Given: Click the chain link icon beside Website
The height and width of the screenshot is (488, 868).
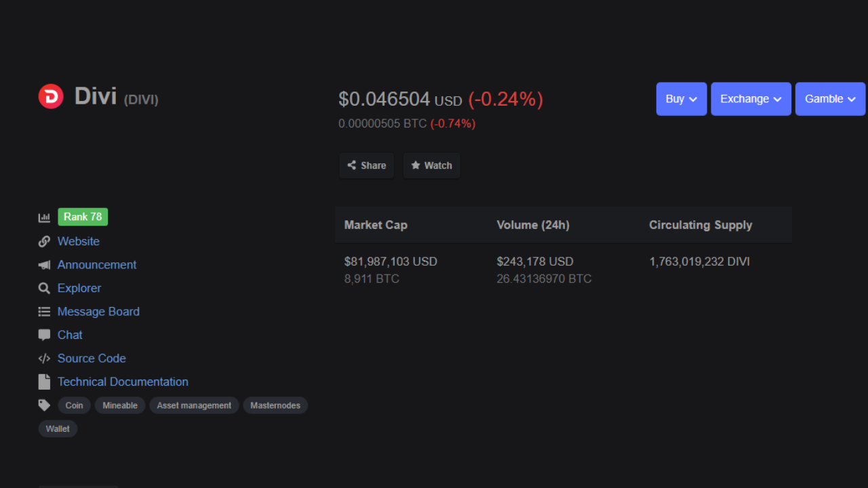Looking at the screenshot, I should point(44,241).
